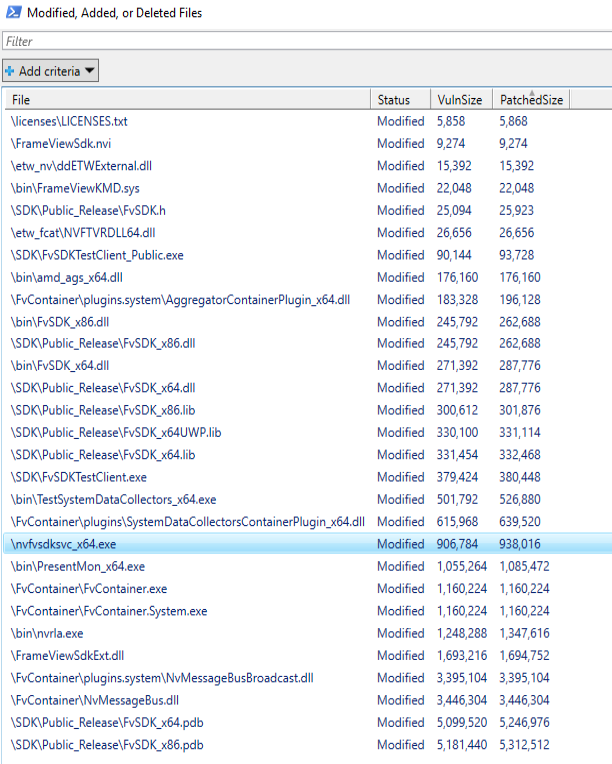Select \FrameViewSdkExt.dll row
Viewport: 612px width, 764px height.
pos(308,656)
